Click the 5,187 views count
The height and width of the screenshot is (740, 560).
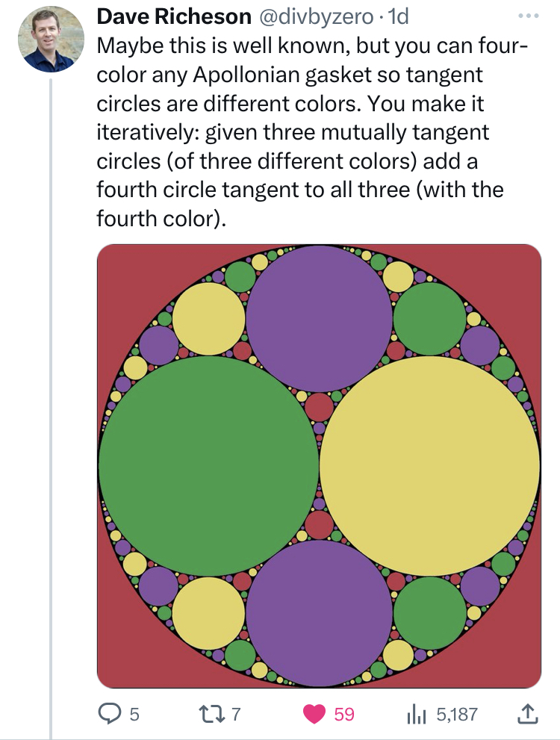456,715
